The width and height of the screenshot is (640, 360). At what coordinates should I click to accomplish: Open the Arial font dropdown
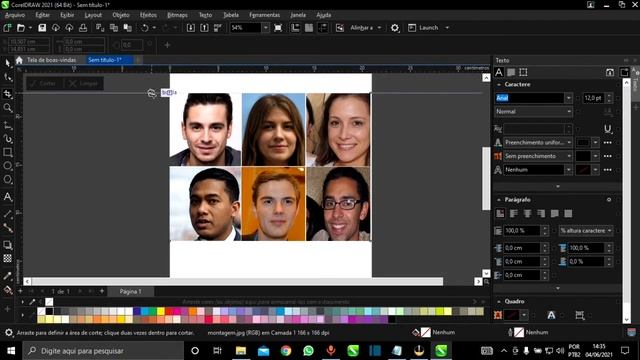tap(569, 98)
